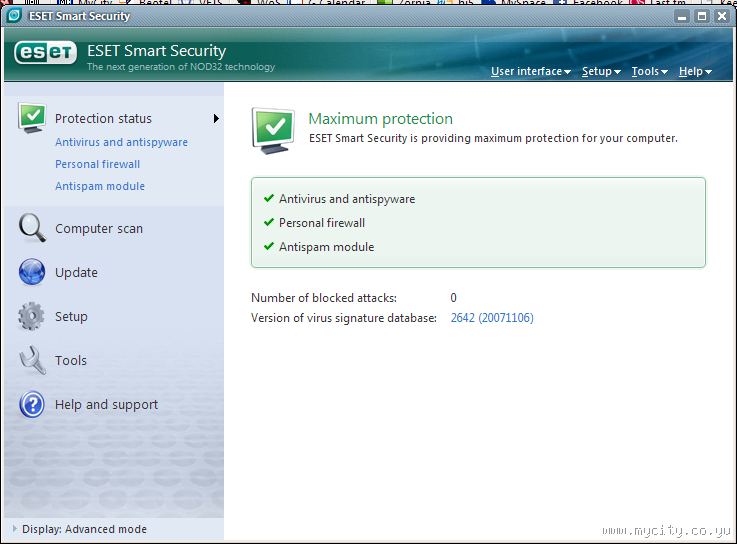Toggle the Display: Advanced mode expander
This screenshot has width=737, height=544.
pyautogui.click(x=15, y=529)
